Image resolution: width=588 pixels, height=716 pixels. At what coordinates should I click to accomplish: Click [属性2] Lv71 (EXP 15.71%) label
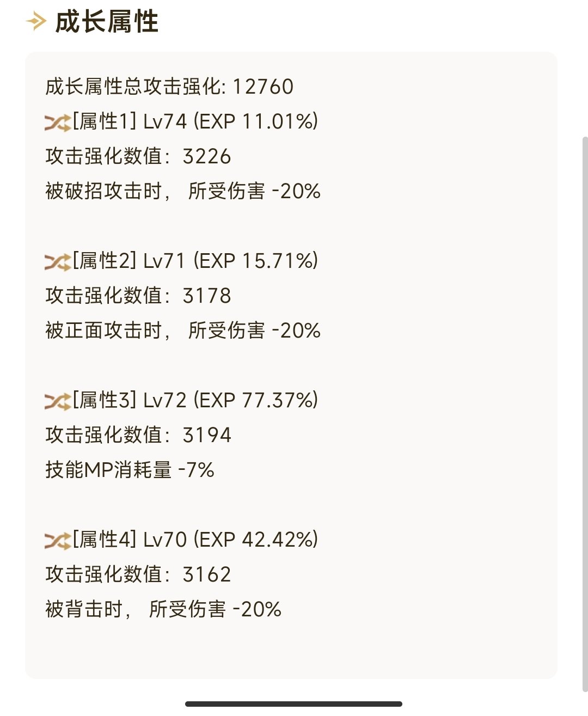point(195,261)
